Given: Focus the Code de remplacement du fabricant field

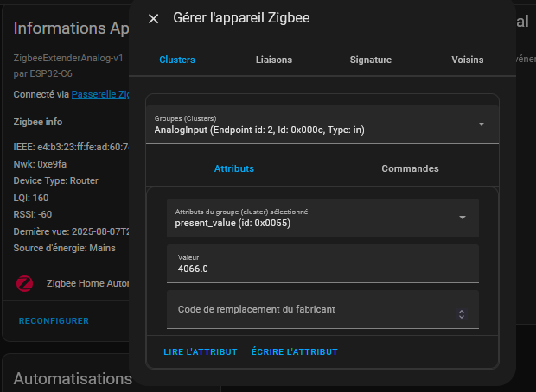Looking at the screenshot, I should click(x=311, y=309).
